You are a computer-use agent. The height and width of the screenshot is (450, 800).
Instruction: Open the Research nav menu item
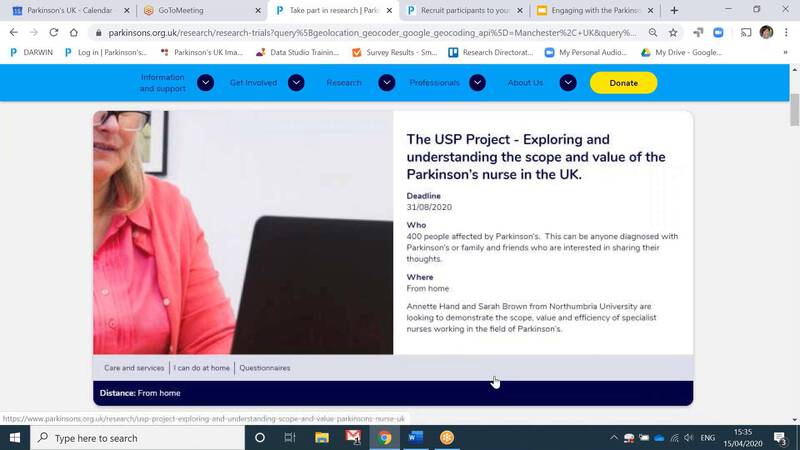(344, 83)
